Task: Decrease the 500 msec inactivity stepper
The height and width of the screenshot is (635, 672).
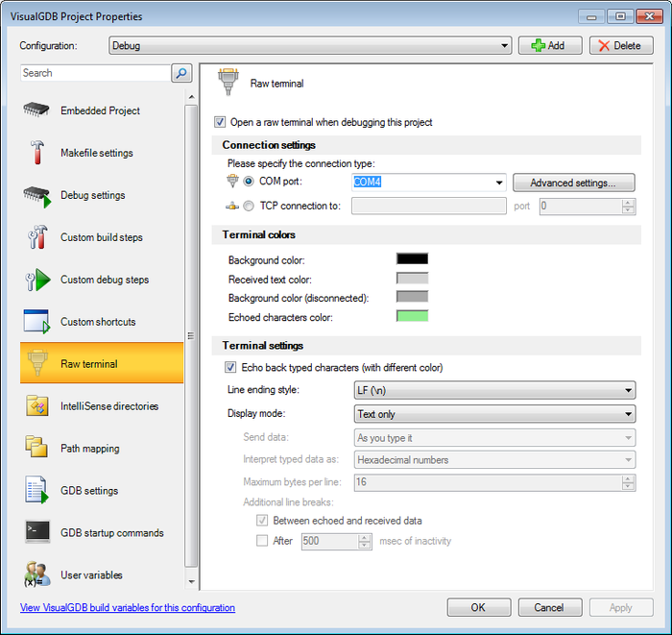Action: tap(364, 545)
